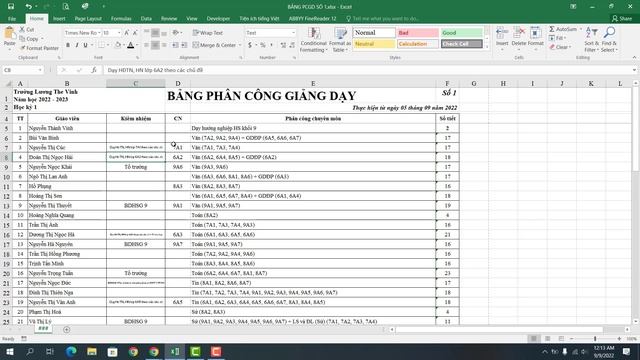Image resolution: width=640 pixels, height=360 pixels.
Task: Click the insert function fx button
Action: [94, 70]
